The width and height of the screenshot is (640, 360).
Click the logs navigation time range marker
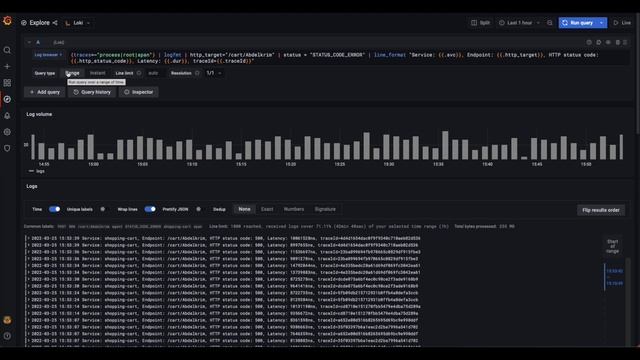click(x=614, y=277)
